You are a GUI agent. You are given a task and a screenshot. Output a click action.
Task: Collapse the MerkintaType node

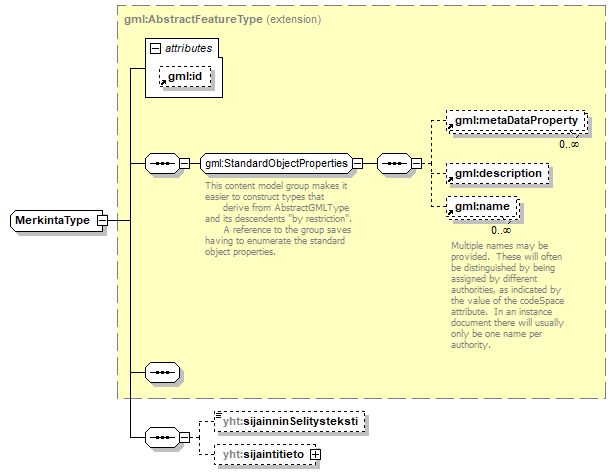[102, 220]
